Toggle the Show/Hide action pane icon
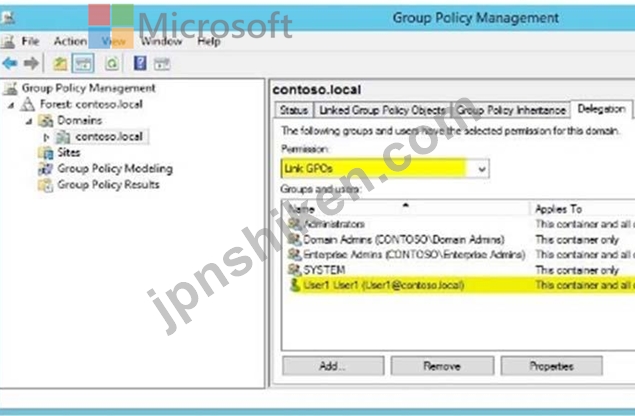The height and width of the screenshot is (416, 635). point(162,64)
